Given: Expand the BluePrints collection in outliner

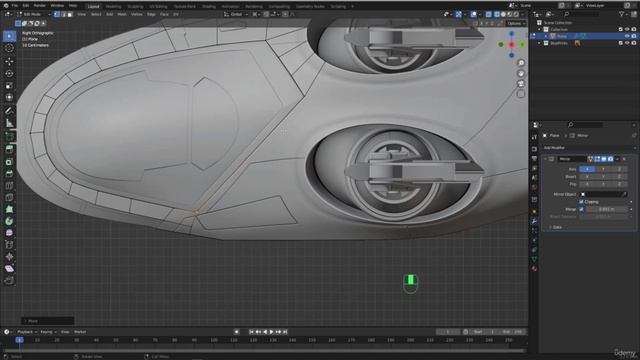Looking at the screenshot, I should (x=540, y=43).
